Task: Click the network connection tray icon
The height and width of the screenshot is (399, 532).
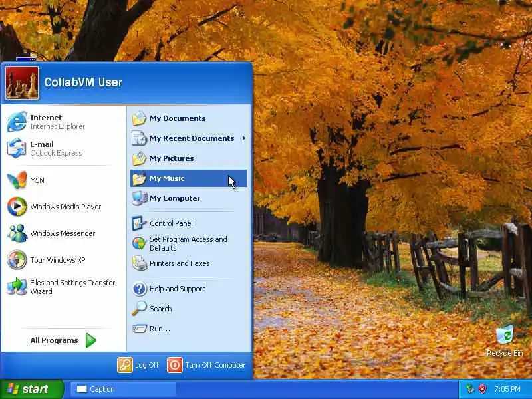Action: pos(470,388)
